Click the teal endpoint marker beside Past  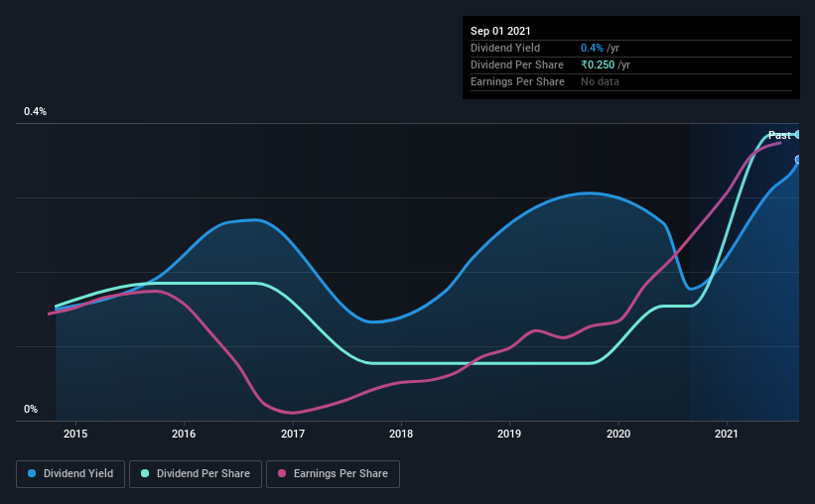click(797, 135)
